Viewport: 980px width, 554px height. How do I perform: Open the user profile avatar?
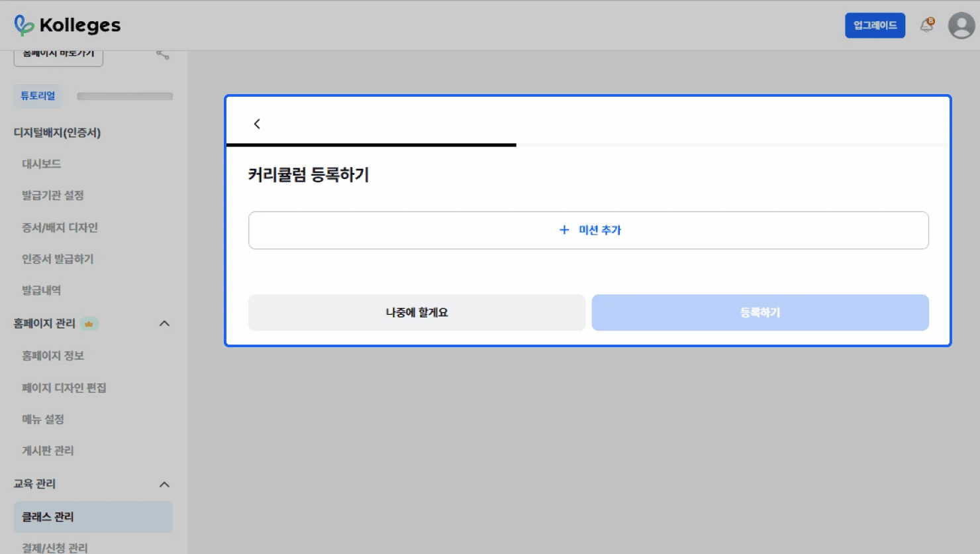click(x=961, y=26)
